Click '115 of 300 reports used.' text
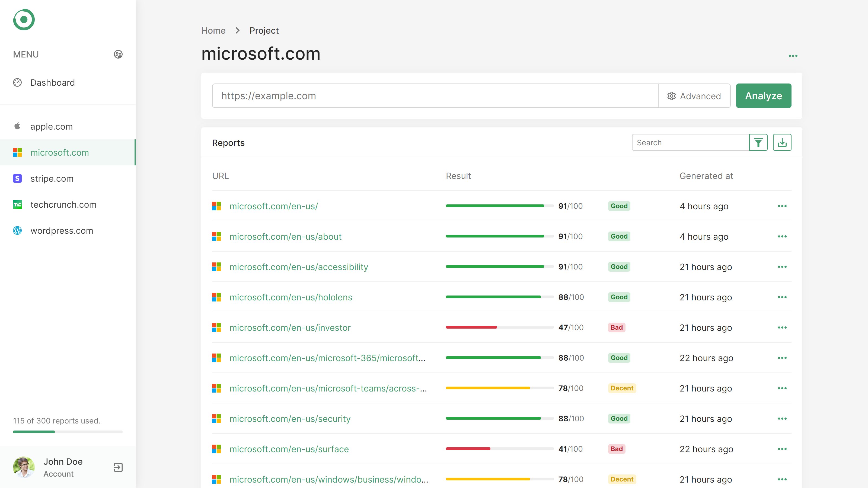Screen dimensions: 868x488 [57, 421]
